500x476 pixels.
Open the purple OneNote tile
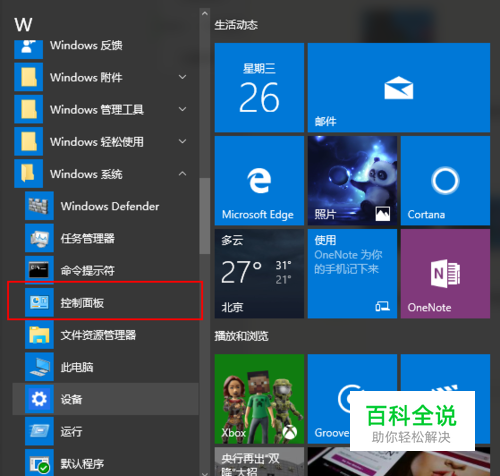coord(445,274)
